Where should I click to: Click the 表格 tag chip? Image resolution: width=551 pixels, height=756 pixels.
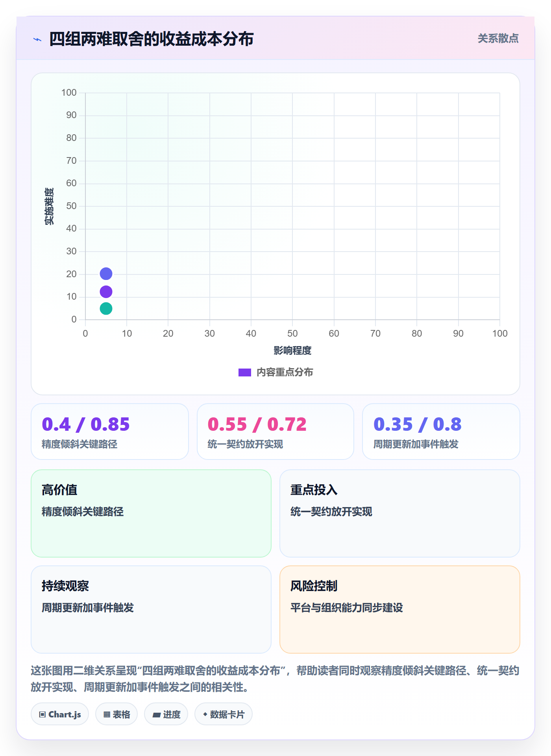(116, 714)
